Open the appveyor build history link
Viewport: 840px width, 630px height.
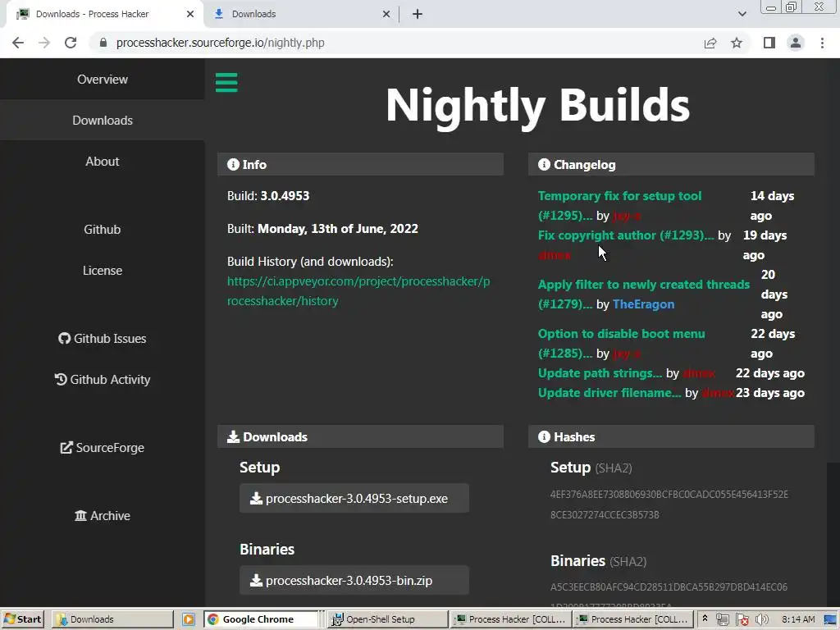[x=358, y=291]
